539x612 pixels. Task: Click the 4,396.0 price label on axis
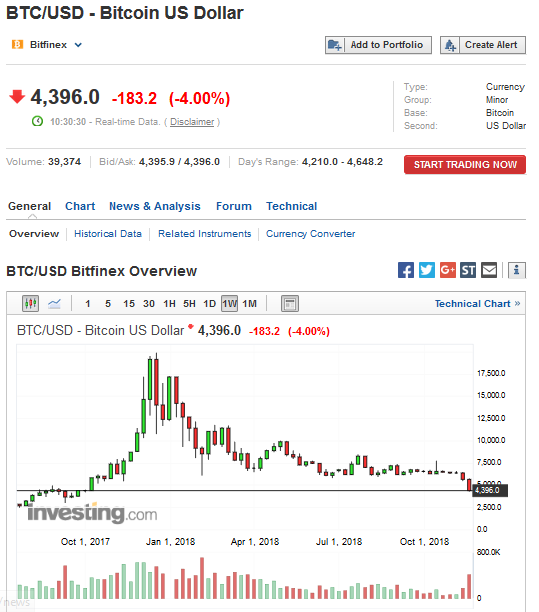pyautogui.click(x=490, y=490)
